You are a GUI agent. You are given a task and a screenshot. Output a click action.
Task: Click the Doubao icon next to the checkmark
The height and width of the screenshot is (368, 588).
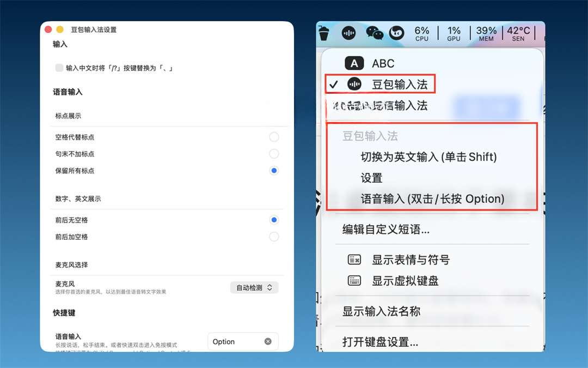(x=354, y=84)
